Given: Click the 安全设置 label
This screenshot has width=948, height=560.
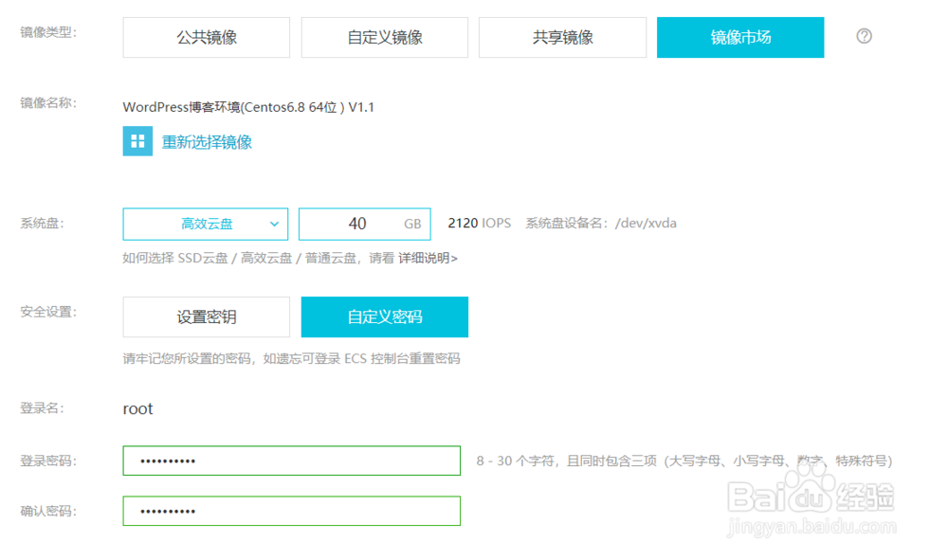Looking at the screenshot, I should pos(48,313).
